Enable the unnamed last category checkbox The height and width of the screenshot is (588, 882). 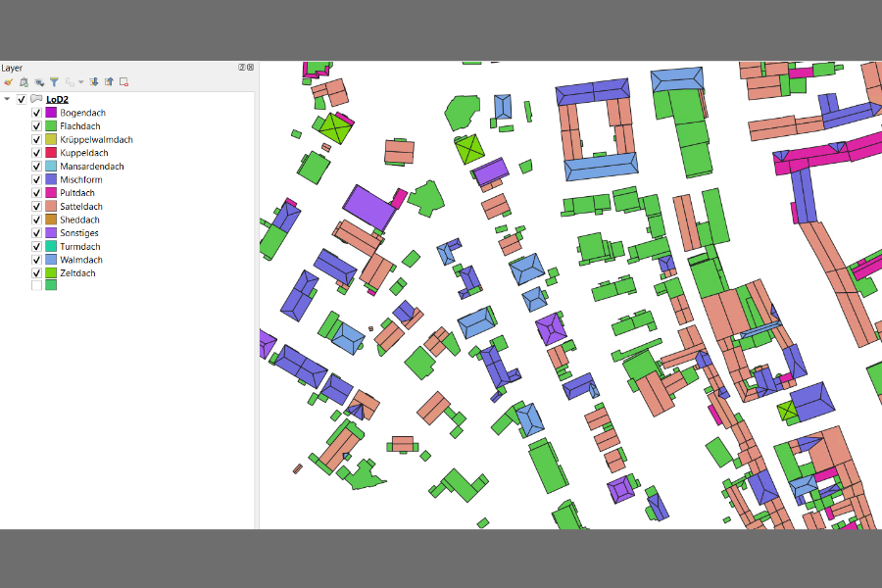[36, 286]
